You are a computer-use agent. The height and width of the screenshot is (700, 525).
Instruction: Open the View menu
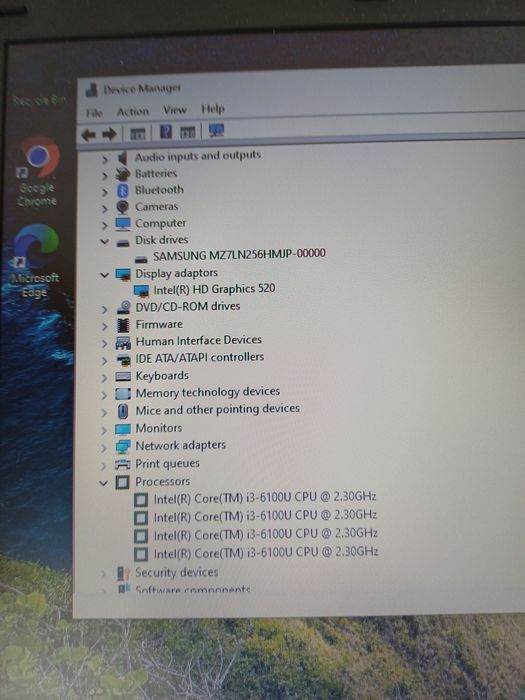[x=175, y=110]
